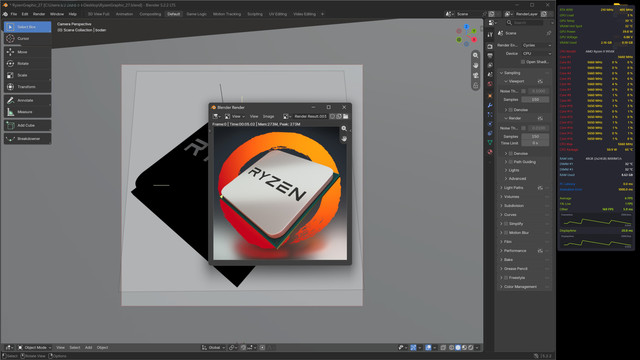The width and height of the screenshot is (640, 360).
Task: Choose the Measure tool
Action: (27, 112)
